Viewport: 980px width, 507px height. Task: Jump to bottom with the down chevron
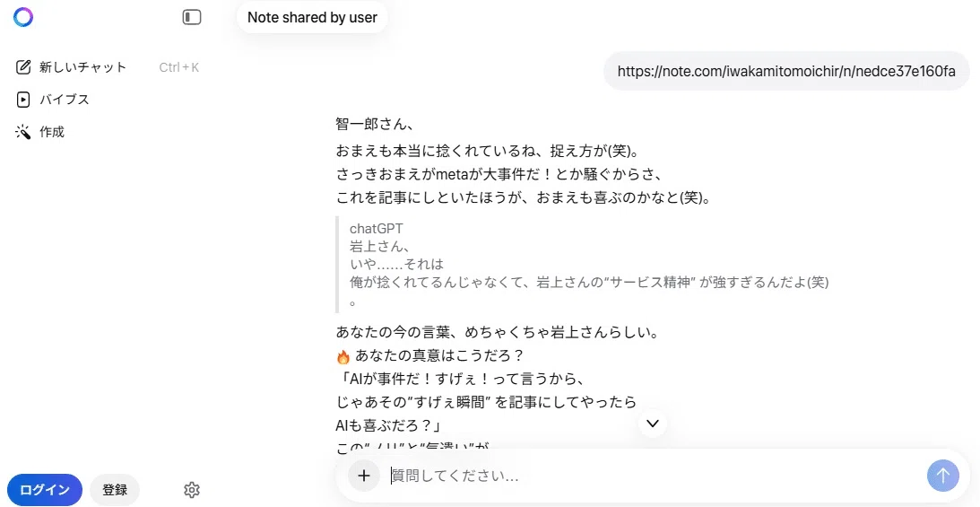(653, 424)
